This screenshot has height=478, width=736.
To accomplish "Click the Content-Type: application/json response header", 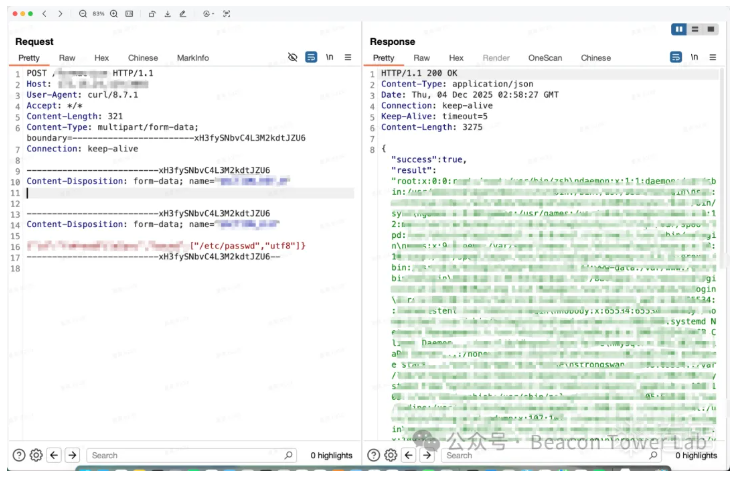I will pyautogui.click(x=457, y=84).
